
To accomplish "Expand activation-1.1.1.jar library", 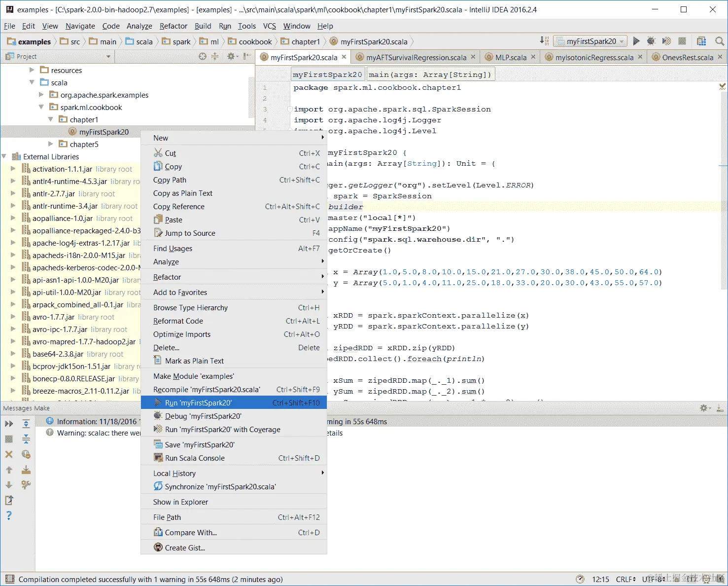I will point(13,169).
